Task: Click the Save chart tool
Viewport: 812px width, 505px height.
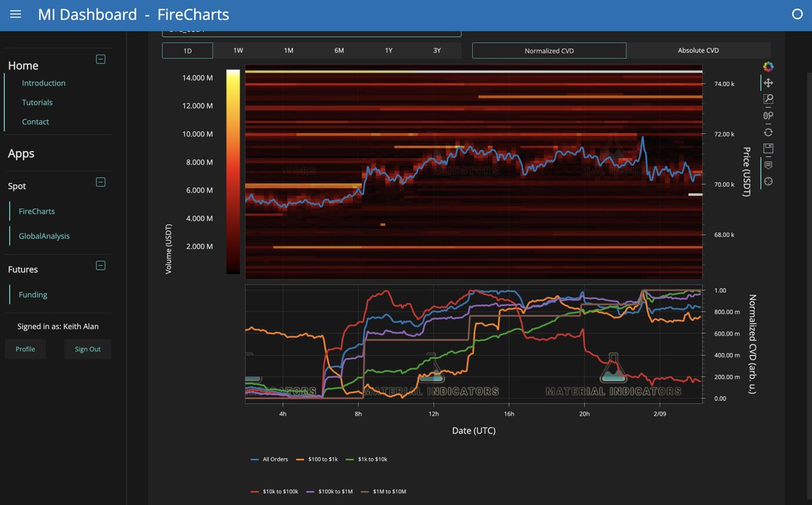Action: [x=768, y=149]
